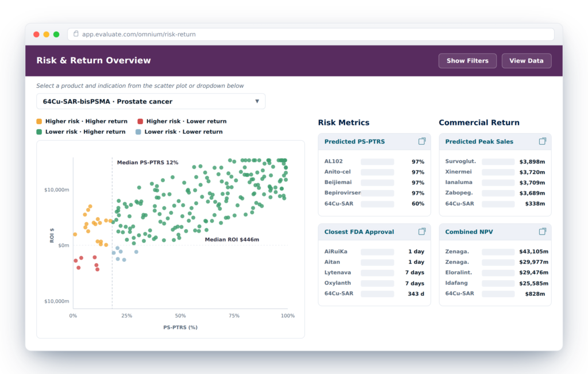This screenshot has width=588, height=374.
Task: Toggle the green Lower risk · Higher return legend
Action: coord(81,132)
